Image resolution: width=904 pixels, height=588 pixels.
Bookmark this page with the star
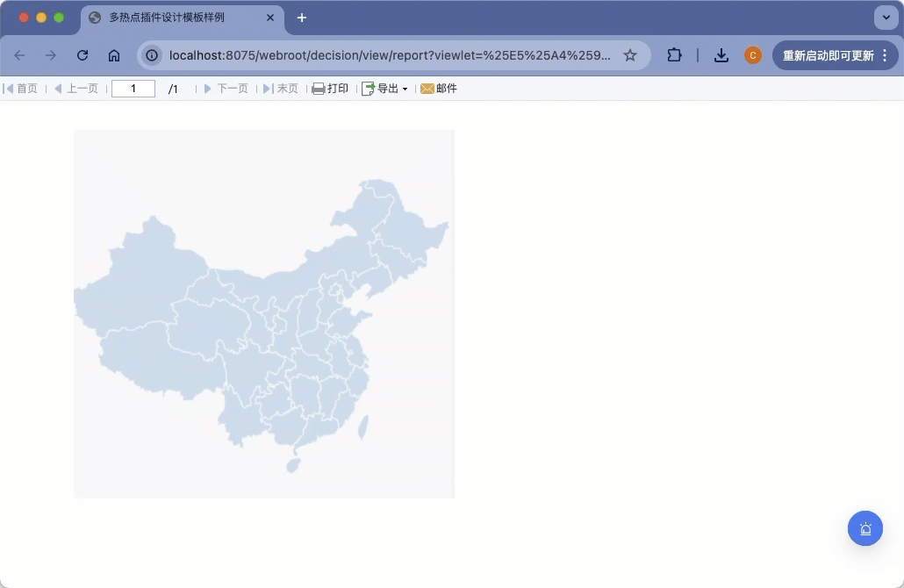630,55
